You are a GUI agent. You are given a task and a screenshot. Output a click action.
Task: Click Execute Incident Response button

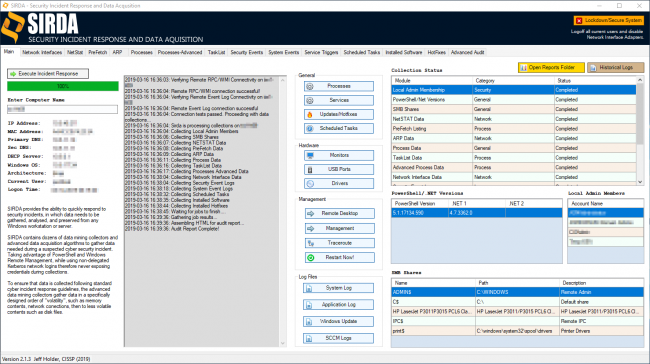tap(48, 74)
